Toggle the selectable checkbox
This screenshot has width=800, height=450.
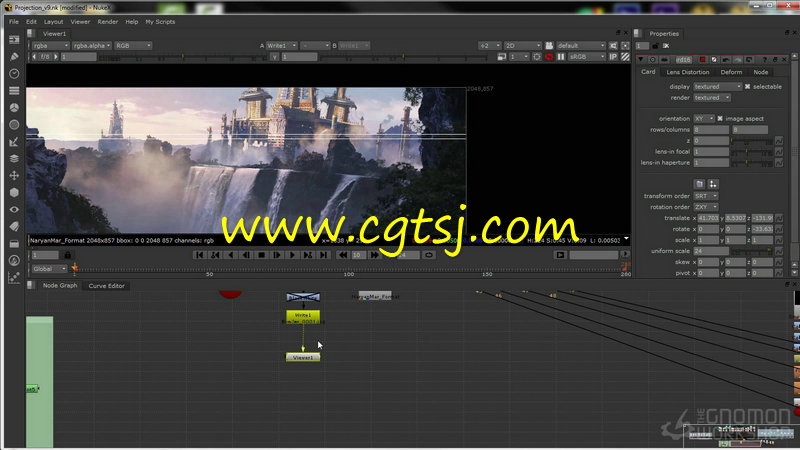click(x=747, y=87)
